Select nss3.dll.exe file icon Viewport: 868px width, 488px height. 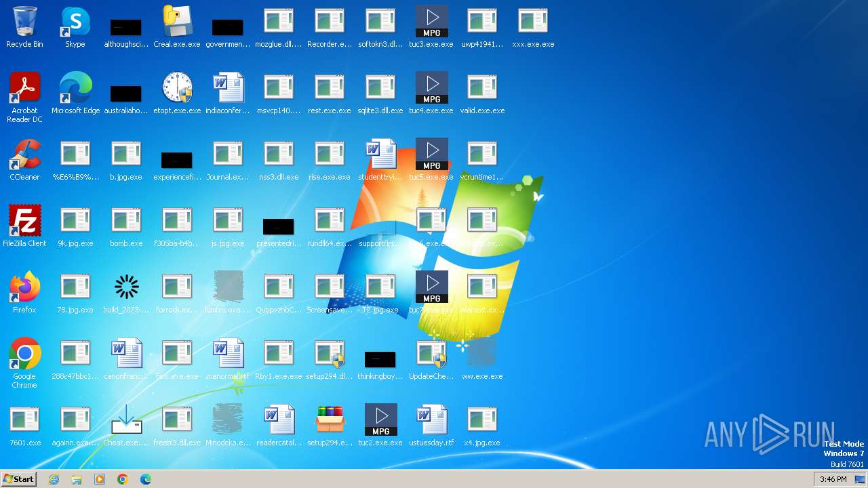coord(279,155)
